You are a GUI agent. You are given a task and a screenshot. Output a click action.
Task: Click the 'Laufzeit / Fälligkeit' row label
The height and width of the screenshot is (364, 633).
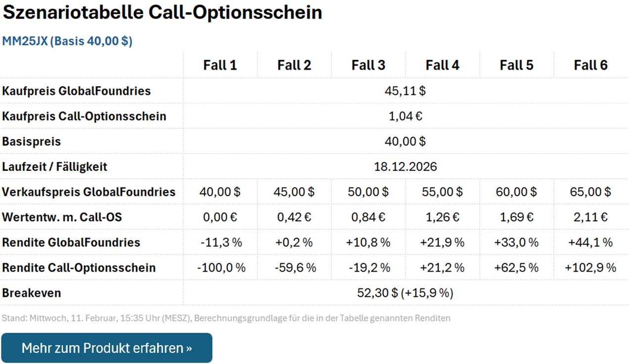click(54, 166)
